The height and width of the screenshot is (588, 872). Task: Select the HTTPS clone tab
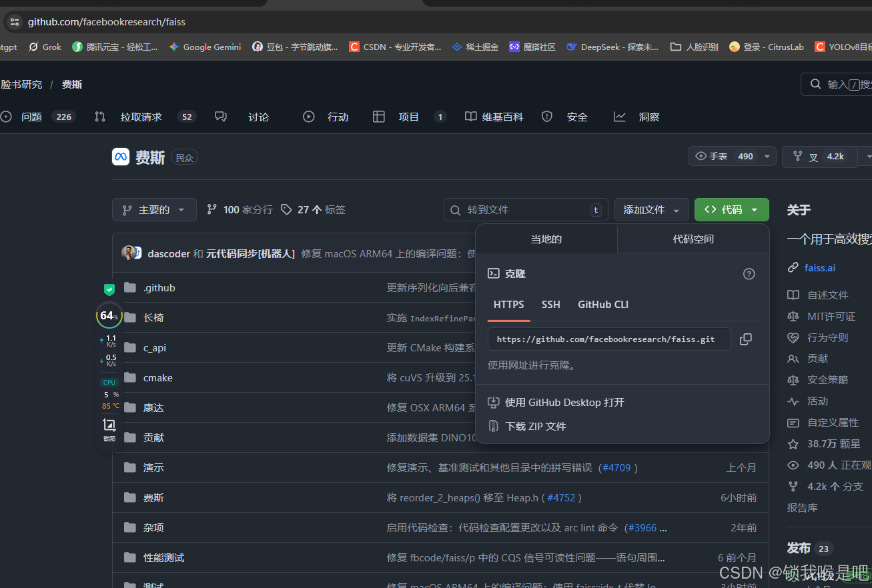point(508,305)
